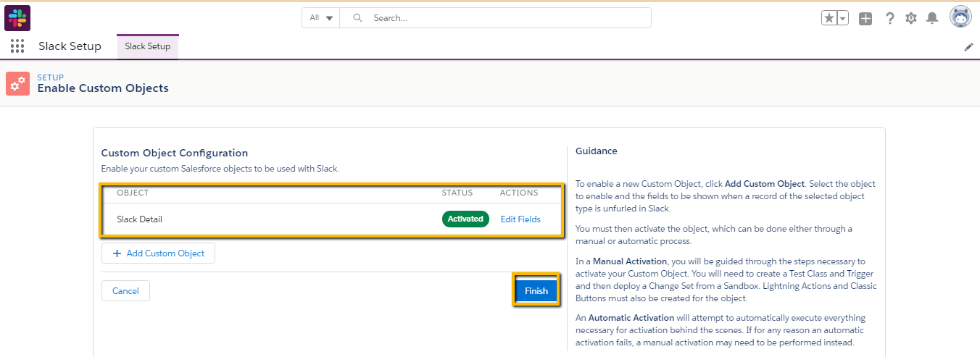980x357 pixels.
Task: Click the Add Custom Object button
Action: (158, 253)
